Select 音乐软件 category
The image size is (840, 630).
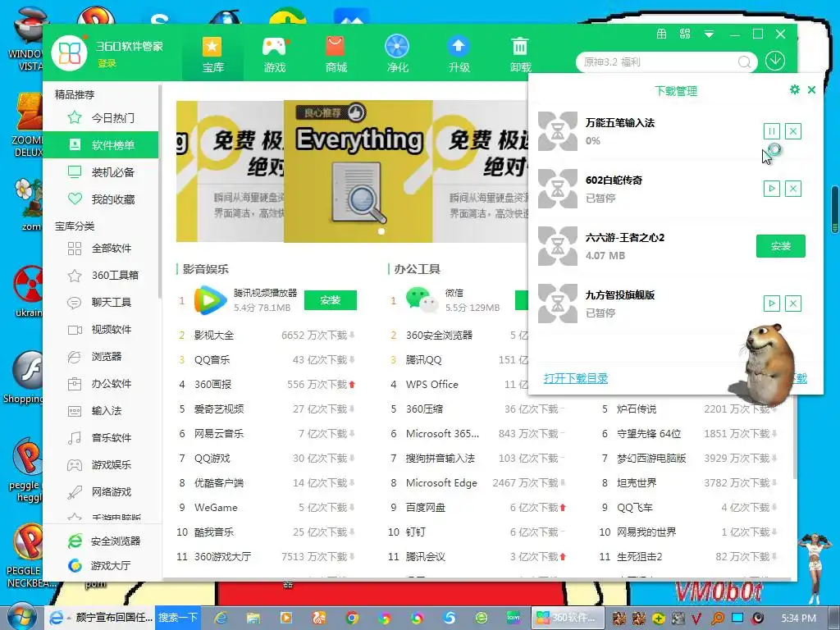pos(101,438)
